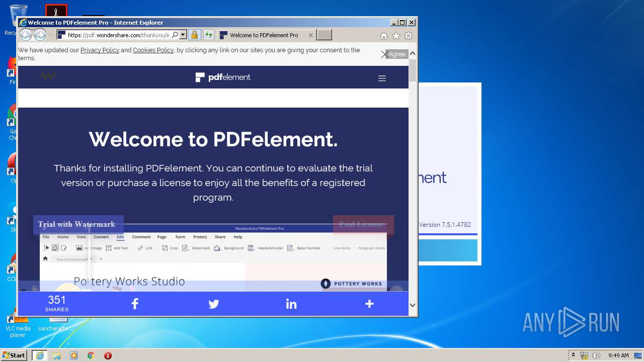Click the pdfelement logo
Viewport: 644px width, 362px height.
click(x=223, y=77)
